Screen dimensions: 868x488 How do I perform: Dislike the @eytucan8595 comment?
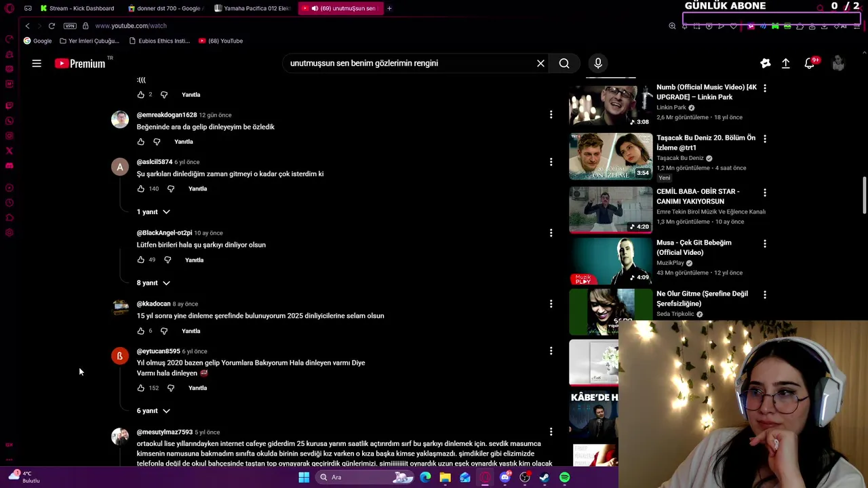[x=171, y=388]
